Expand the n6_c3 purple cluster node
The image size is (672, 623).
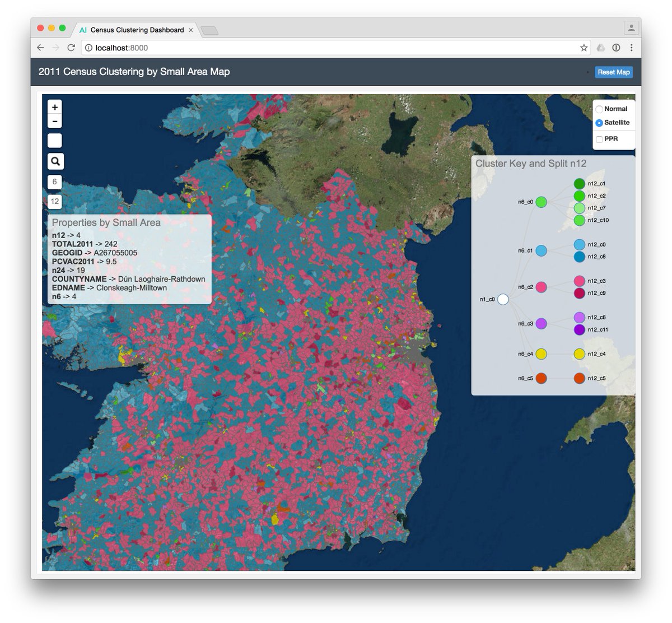pyautogui.click(x=541, y=323)
